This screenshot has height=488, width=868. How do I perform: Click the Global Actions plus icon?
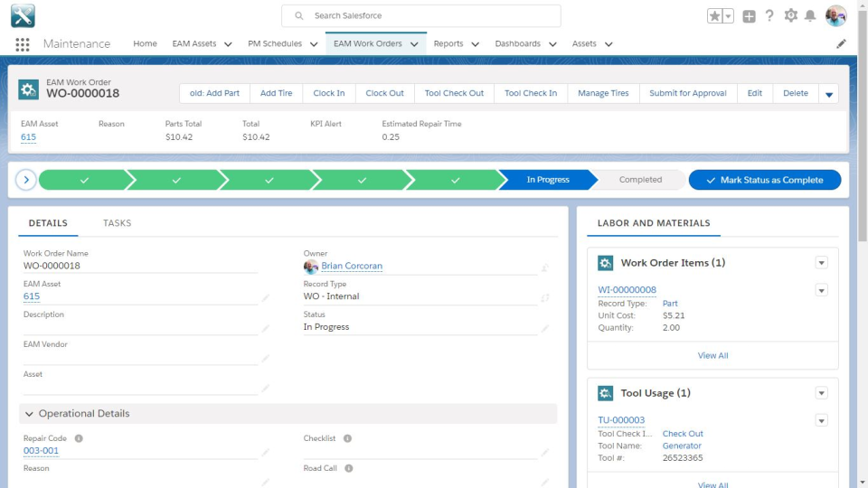[x=749, y=16]
